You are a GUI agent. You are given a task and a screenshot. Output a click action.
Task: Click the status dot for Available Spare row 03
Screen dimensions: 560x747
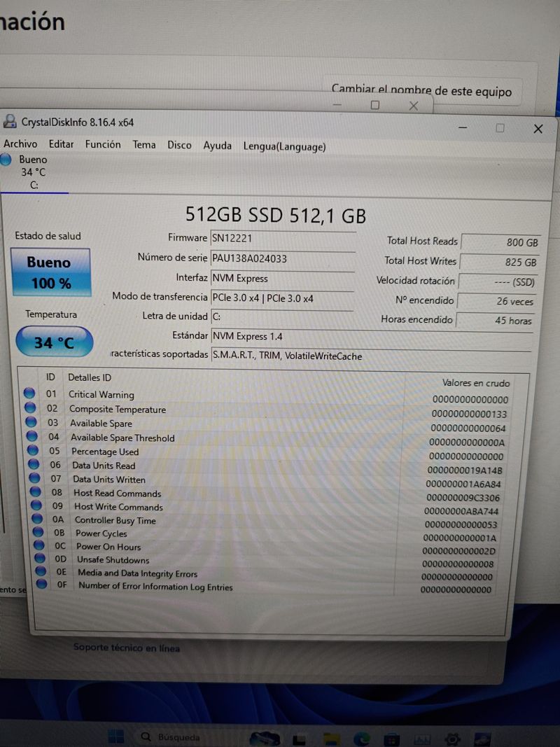(31, 421)
